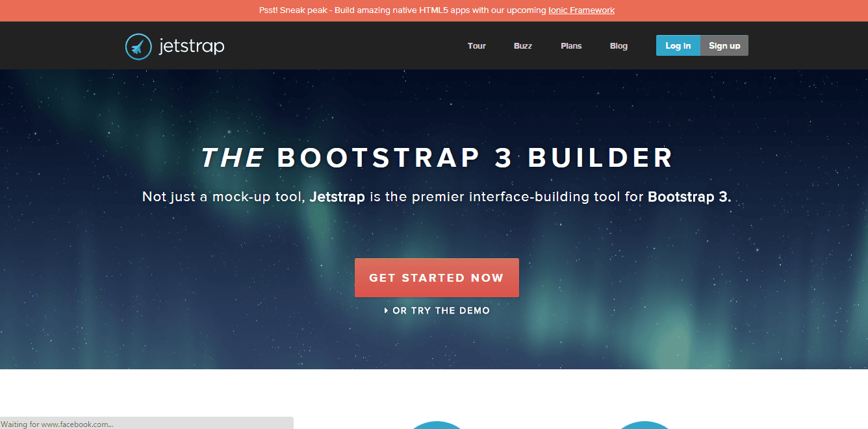Viewport: 868px width, 429px height.
Task: Click the 'Waiting for www.facebook.com...' status text
Action: point(58,424)
